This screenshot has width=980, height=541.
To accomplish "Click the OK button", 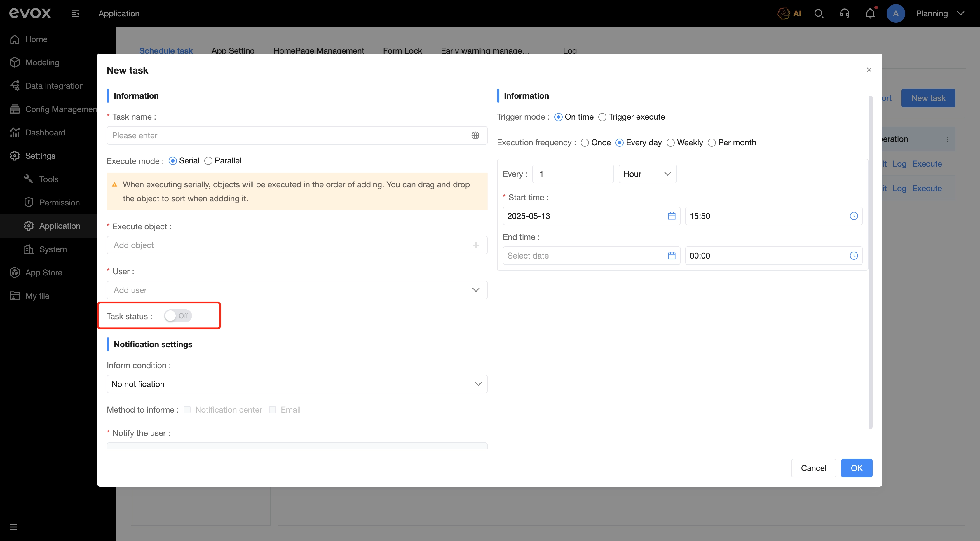I will (856, 468).
